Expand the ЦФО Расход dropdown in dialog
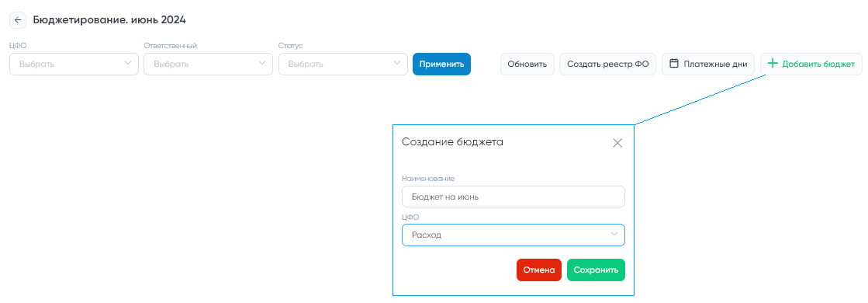868x303 pixels. coord(514,235)
